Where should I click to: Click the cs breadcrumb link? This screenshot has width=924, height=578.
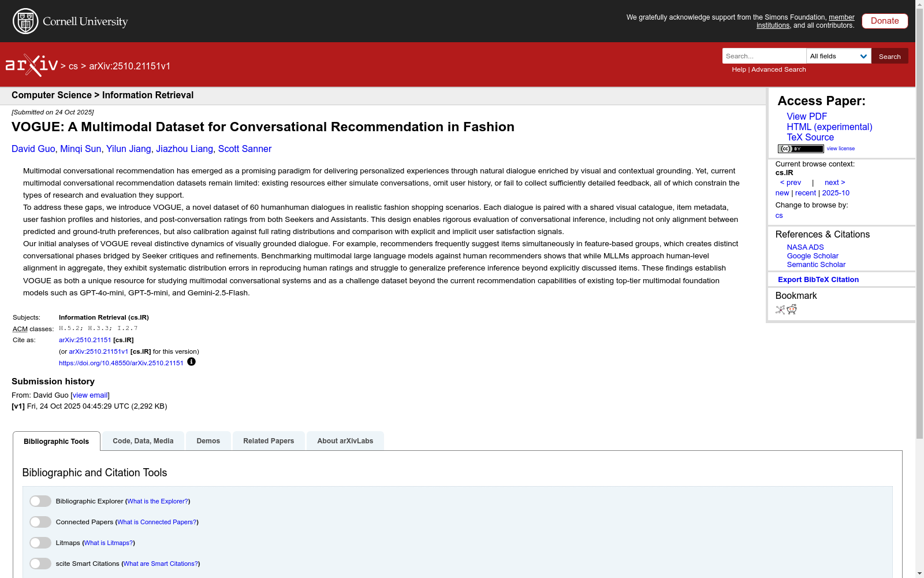point(73,66)
